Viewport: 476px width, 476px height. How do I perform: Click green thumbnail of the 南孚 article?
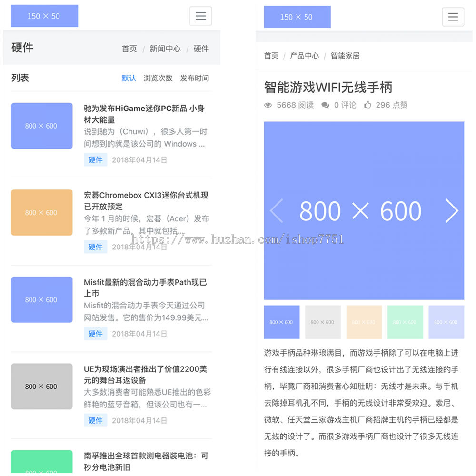[x=42, y=462]
